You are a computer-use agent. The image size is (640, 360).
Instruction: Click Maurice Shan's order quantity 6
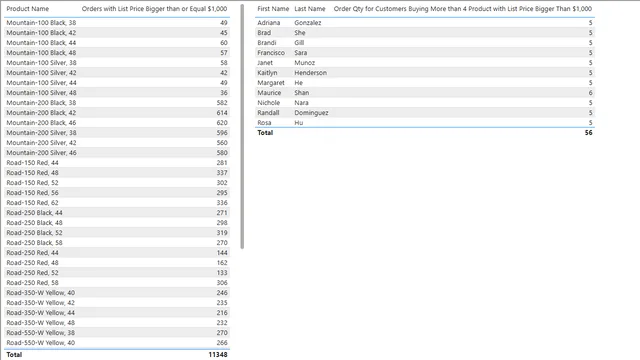(590, 93)
